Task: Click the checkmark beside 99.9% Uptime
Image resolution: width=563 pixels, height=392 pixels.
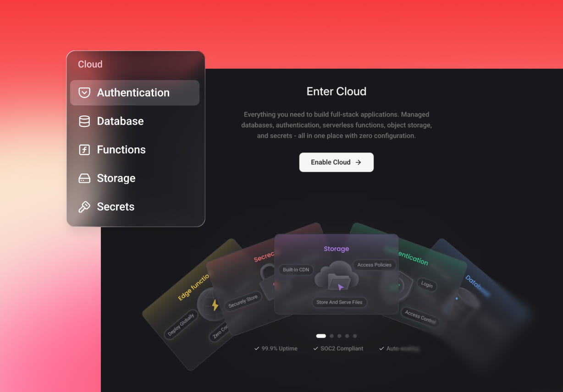Action: (x=257, y=348)
